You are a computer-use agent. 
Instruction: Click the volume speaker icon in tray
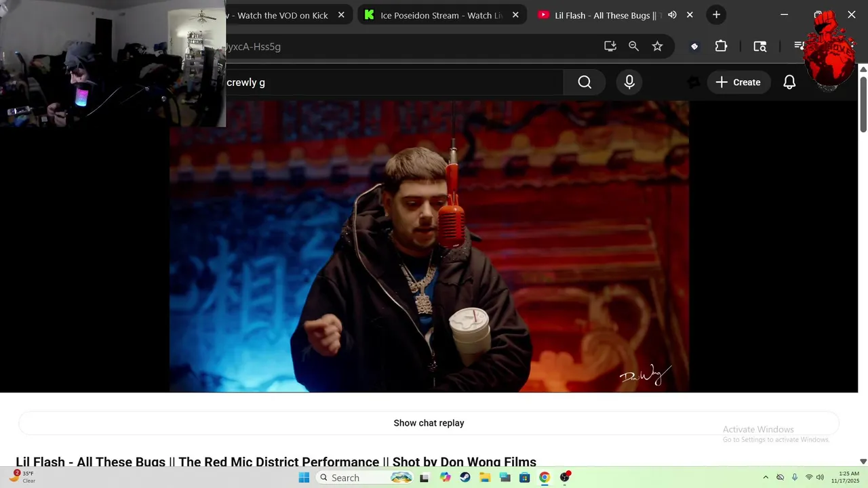click(x=820, y=477)
